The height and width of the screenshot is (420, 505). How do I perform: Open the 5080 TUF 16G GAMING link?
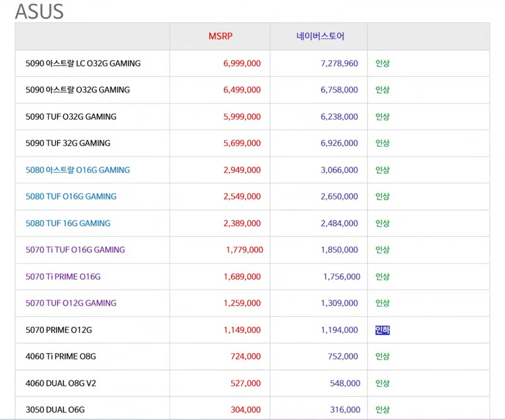[x=68, y=223]
